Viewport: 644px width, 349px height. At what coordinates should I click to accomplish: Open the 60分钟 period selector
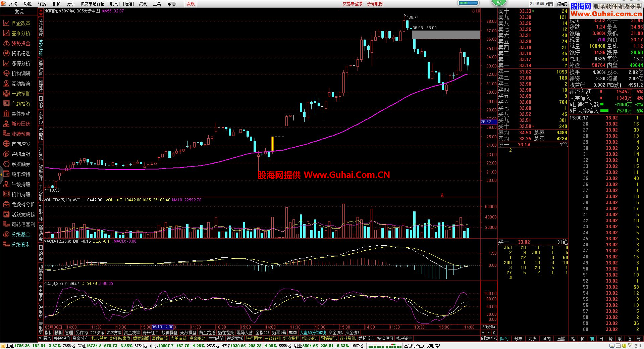click(489, 327)
